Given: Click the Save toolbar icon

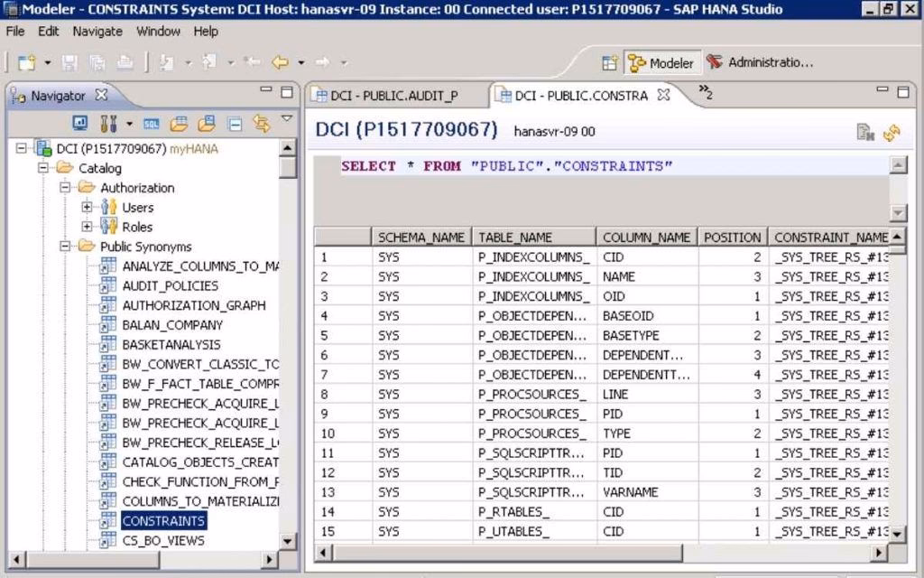Looking at the screenshot, I should tap(69, 62).
